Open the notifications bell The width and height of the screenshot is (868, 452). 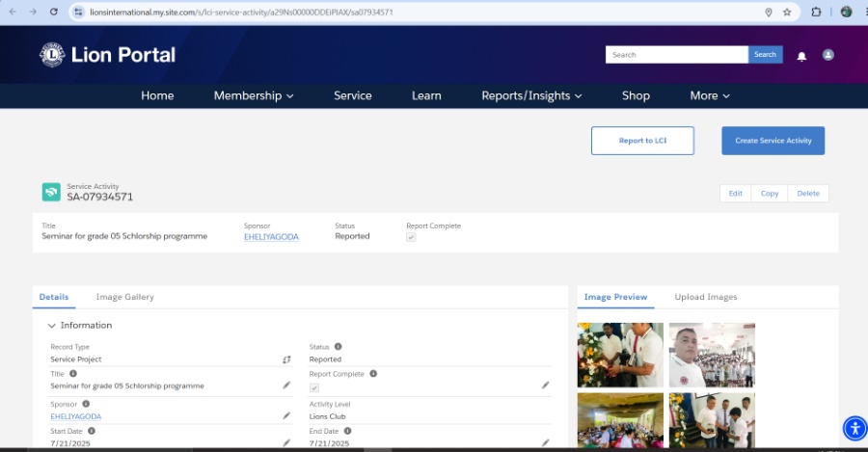tap(801, 56)
